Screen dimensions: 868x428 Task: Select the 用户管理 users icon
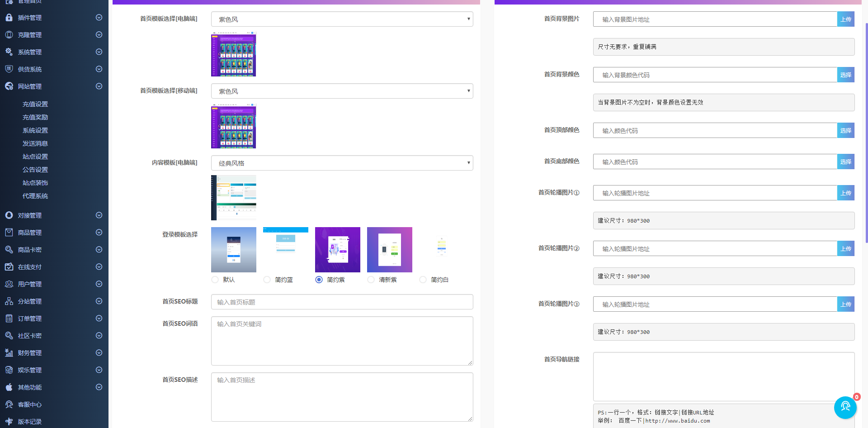click(x=9, y=284)
